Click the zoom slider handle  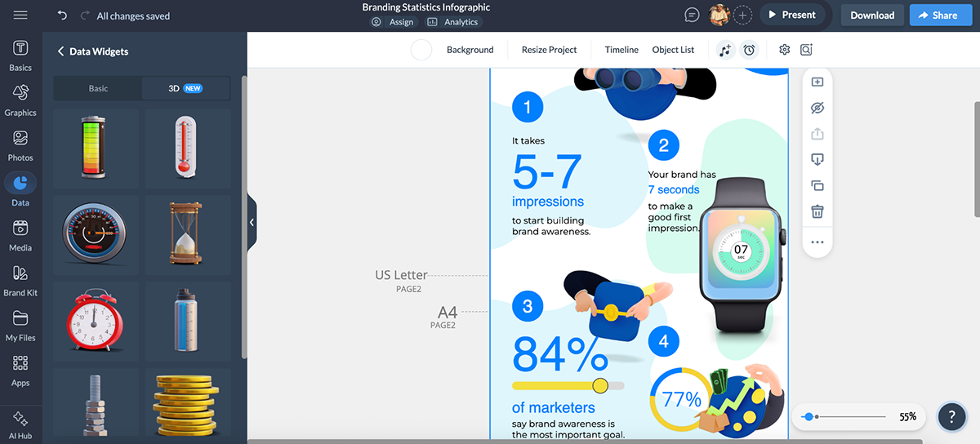click(808, 416)
